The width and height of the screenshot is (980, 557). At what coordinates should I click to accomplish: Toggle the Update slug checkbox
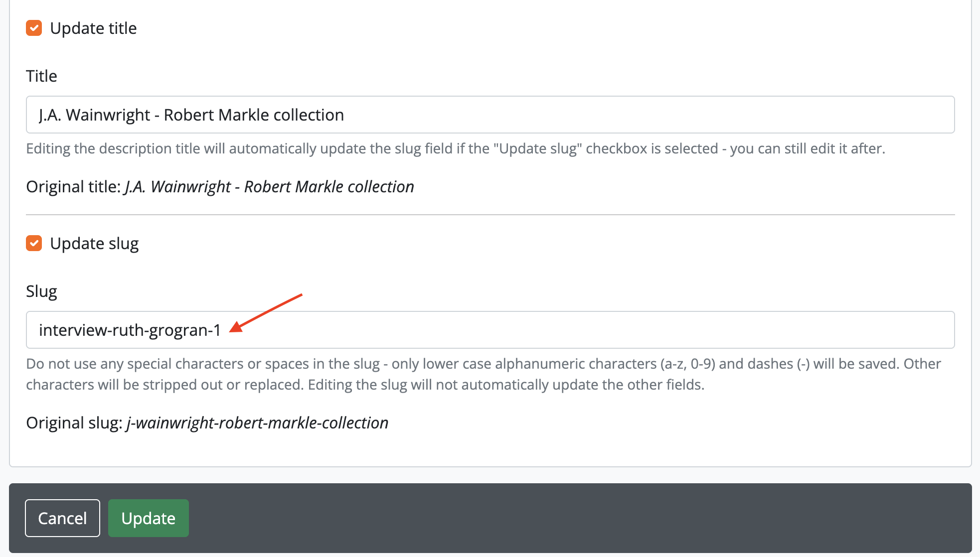click(x=34, y=243)
